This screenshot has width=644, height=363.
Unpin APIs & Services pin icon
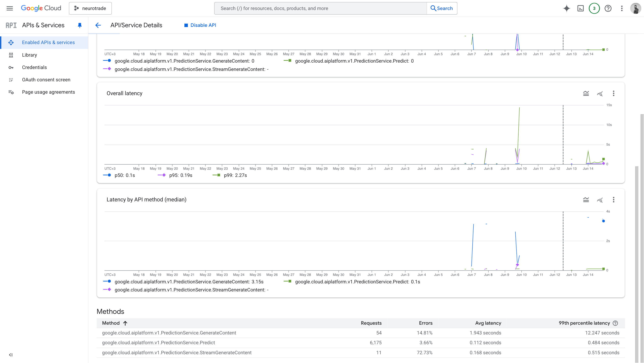pos(80,25)
